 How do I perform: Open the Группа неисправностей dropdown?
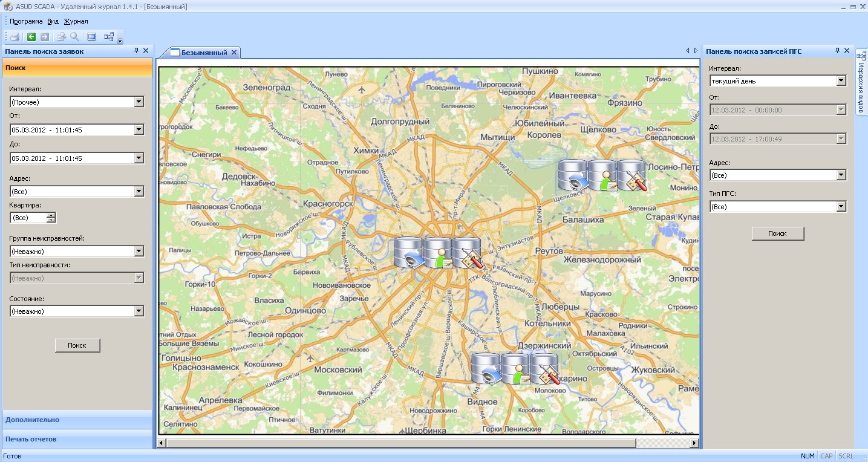pos(139,252)
